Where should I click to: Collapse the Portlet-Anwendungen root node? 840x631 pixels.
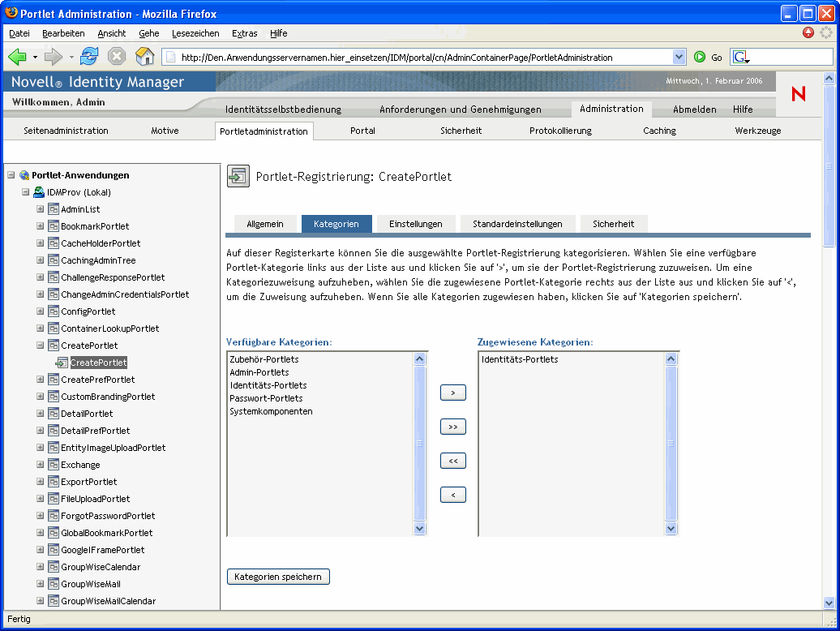[x=11, y=175]
